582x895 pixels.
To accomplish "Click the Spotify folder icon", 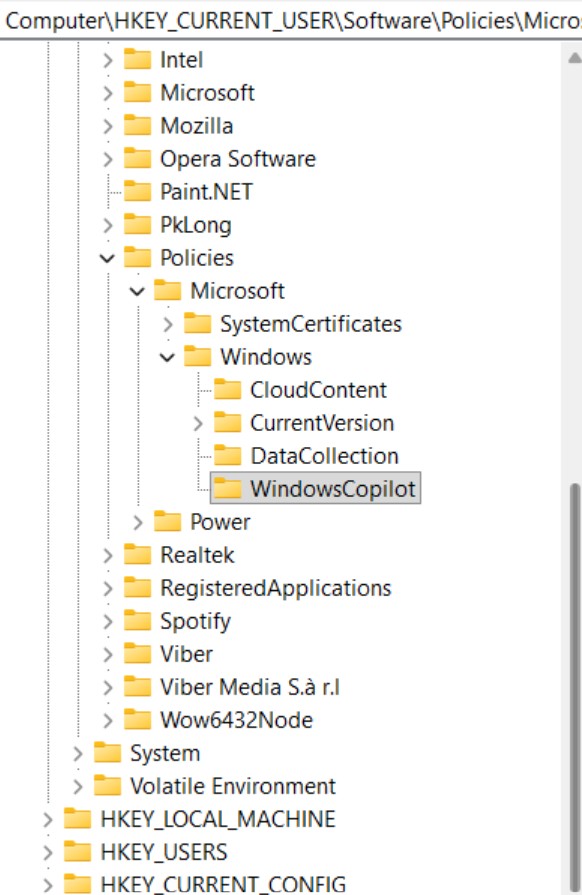I will click(x=138, y=620).
